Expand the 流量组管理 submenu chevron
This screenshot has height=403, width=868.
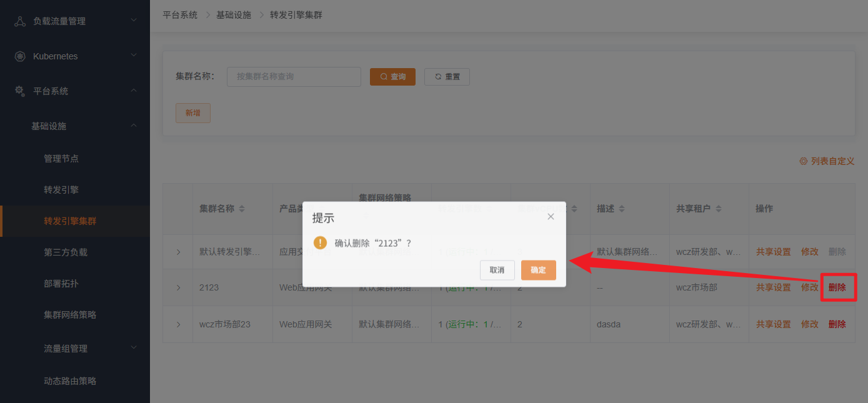(x=134, y=348)
